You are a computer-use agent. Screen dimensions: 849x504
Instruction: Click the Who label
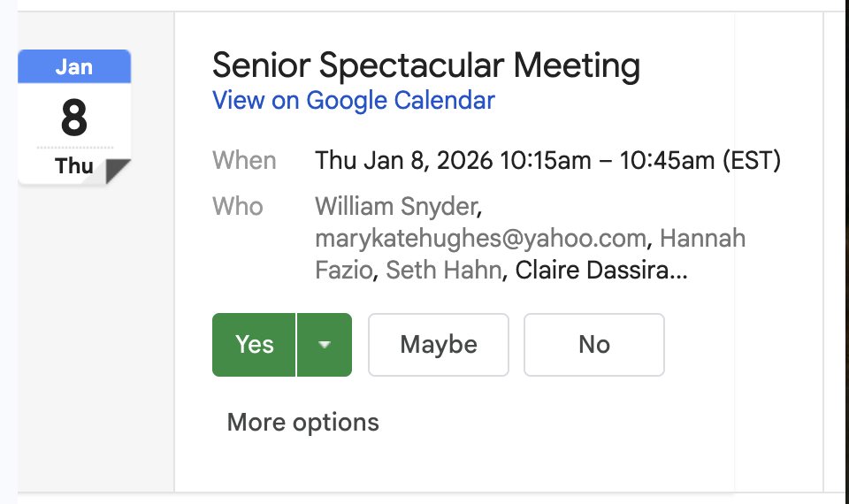[x=238, y=207]
